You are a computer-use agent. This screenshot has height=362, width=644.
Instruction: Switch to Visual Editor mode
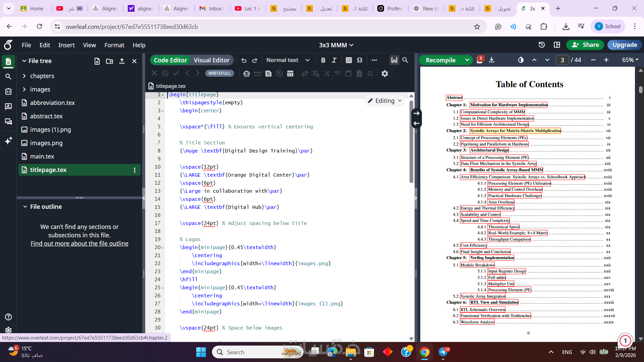[211, 60]
